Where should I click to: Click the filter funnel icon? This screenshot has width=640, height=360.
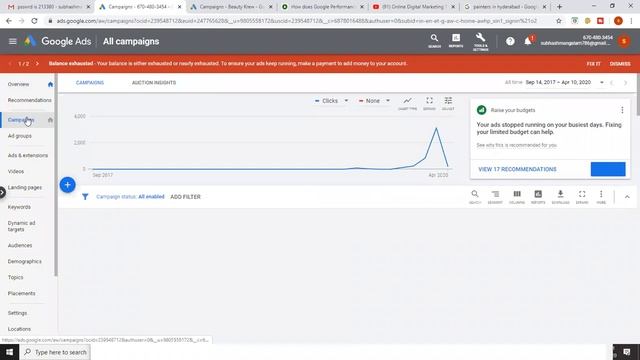pyautogui.click(x=85, y=197)
